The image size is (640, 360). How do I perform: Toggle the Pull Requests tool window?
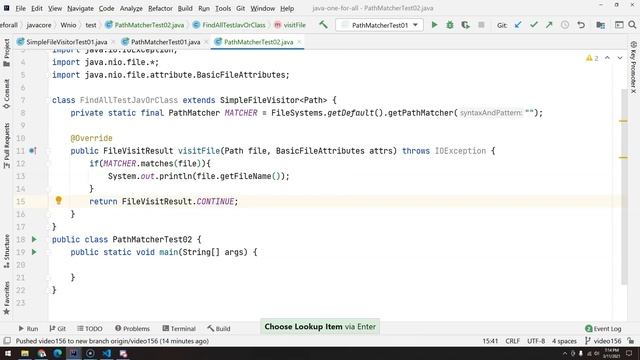[7, 146]
